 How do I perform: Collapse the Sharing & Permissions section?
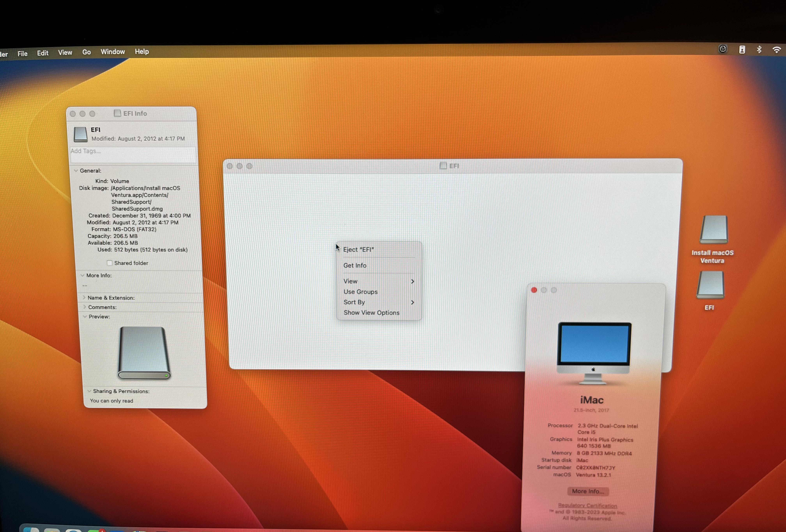[x=89, y=391]
